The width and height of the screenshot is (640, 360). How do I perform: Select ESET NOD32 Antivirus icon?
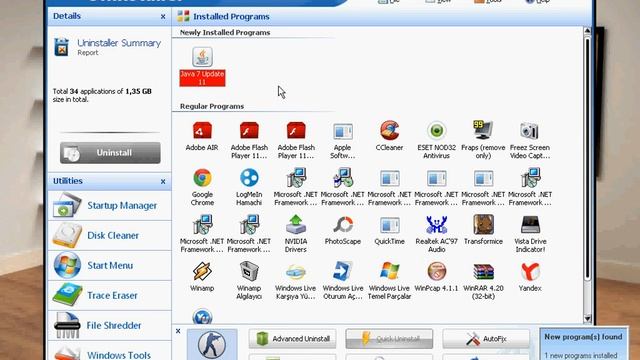[x=436, y=140]
